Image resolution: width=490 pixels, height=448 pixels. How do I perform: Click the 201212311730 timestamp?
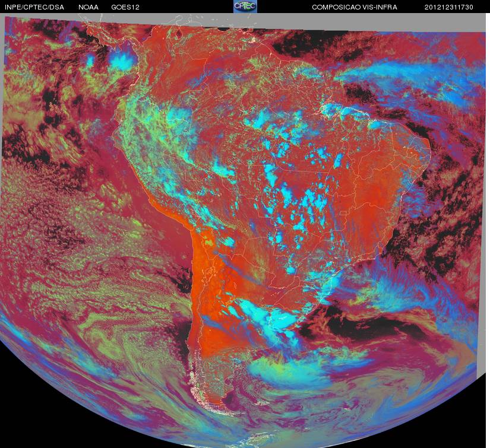pos(449,7)
